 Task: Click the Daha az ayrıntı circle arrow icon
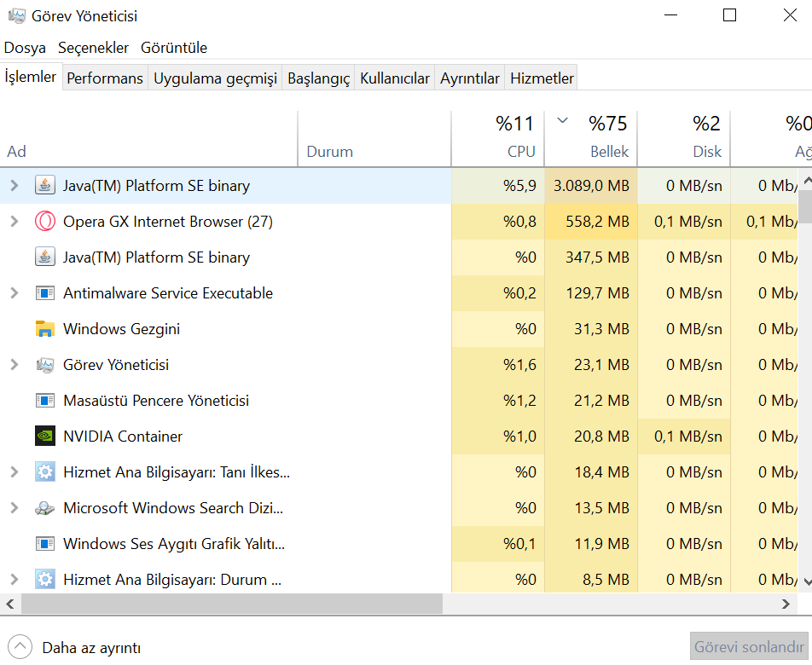click(x=20, y=647)
